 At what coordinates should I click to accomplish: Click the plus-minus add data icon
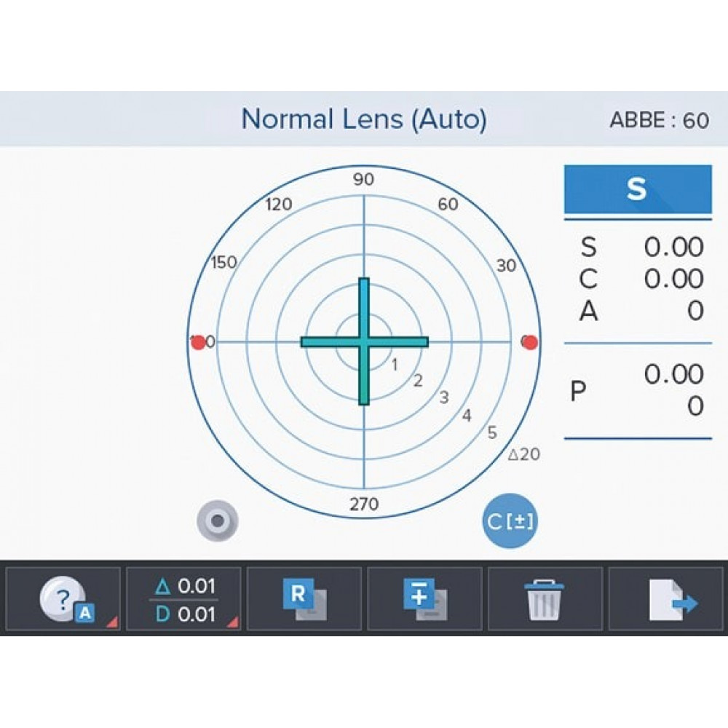(424, 599)
